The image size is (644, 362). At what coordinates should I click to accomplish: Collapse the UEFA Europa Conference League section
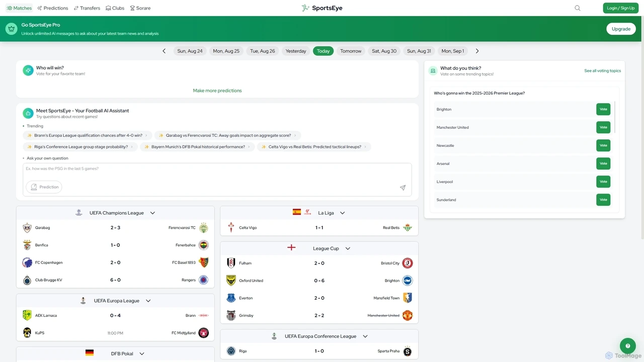point(365,336)
